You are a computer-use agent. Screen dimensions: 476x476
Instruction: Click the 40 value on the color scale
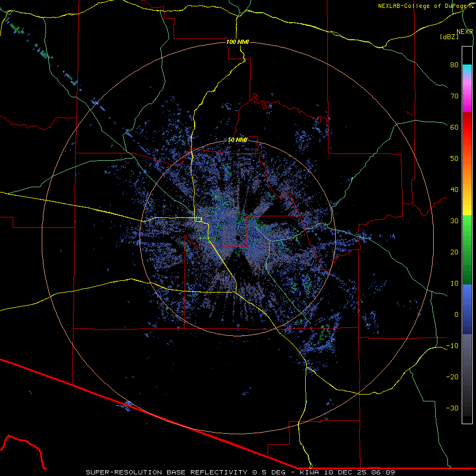pyautogui.click(x=454, y=190)
